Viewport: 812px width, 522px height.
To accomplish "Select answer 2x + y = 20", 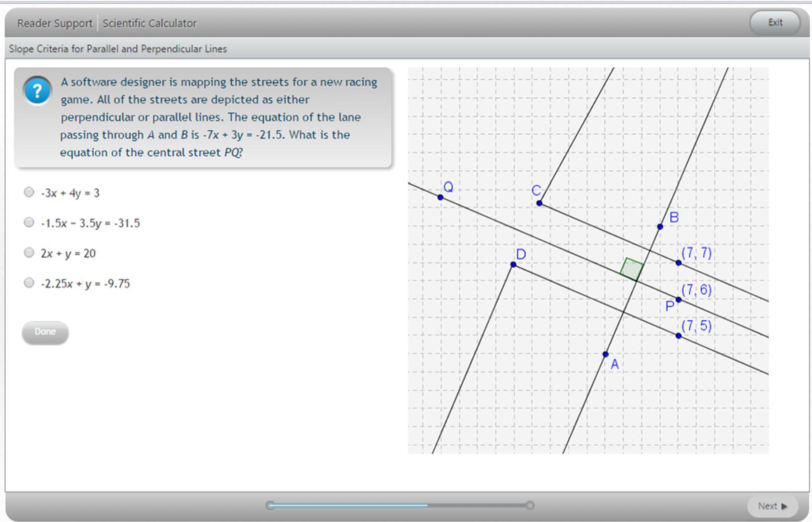I will click(x=29, y=253).
